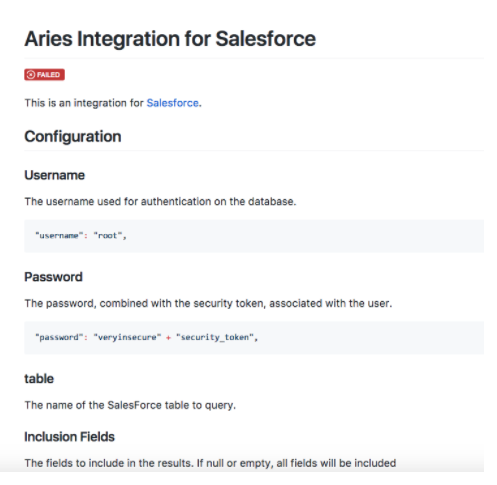Click 'This is an integration for' text
497x485 pixels.
click(x=84, y=103)
